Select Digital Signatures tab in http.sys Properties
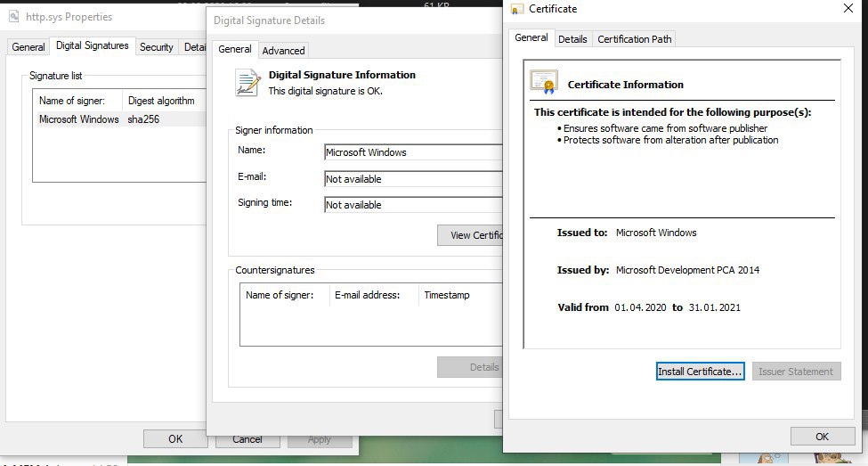Viewport: 868px width, 466px height. click(93, 45)
